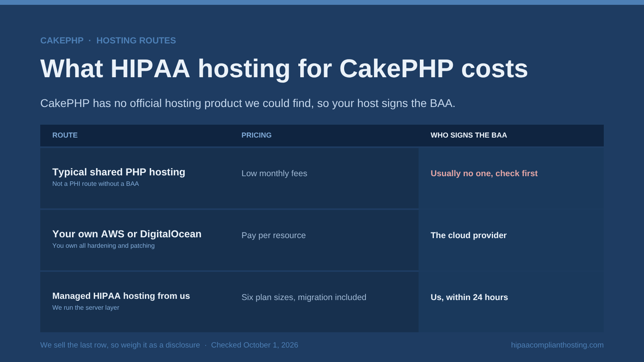Click 'Not a PHI route without a BAA'
Viewport: 644px width, 362px height.
tap(95, 184)
